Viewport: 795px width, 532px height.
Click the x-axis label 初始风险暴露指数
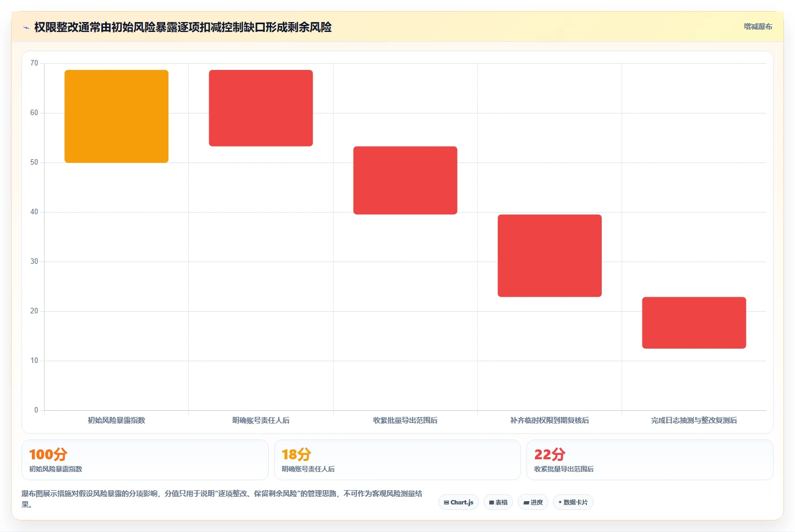tap(116, 420)
